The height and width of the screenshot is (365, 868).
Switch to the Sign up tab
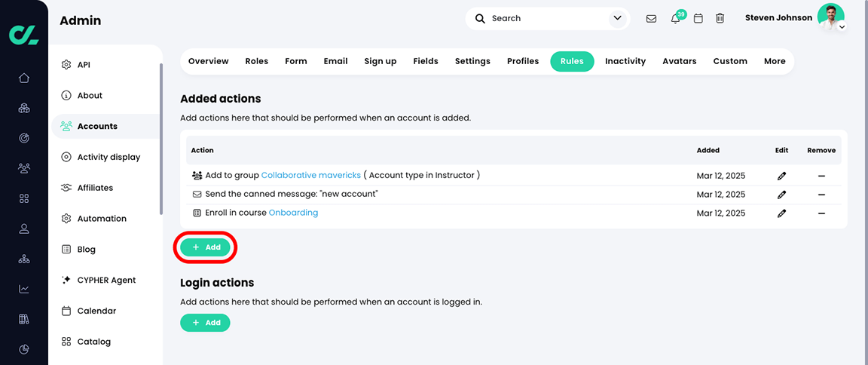pos(381,62)
